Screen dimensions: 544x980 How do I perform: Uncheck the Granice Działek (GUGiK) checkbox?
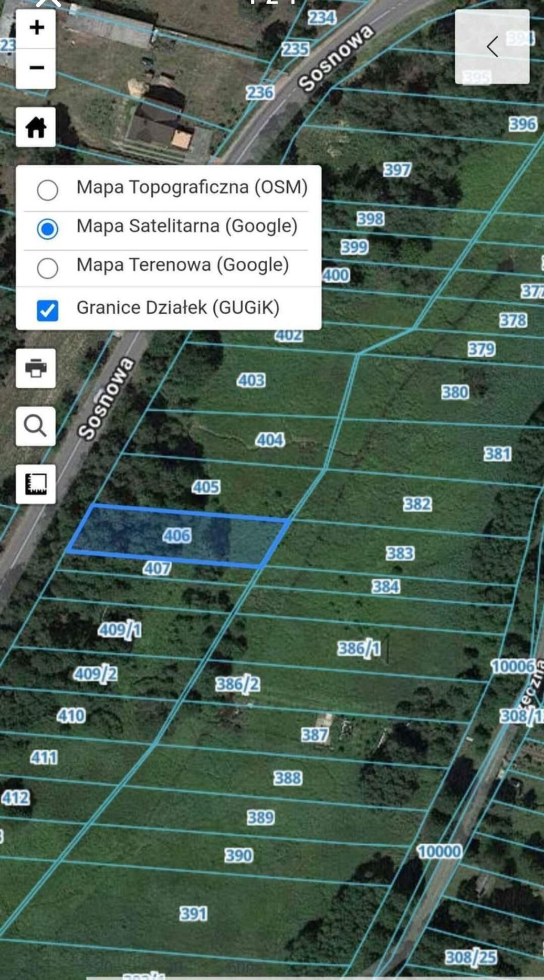coord(48,310)
